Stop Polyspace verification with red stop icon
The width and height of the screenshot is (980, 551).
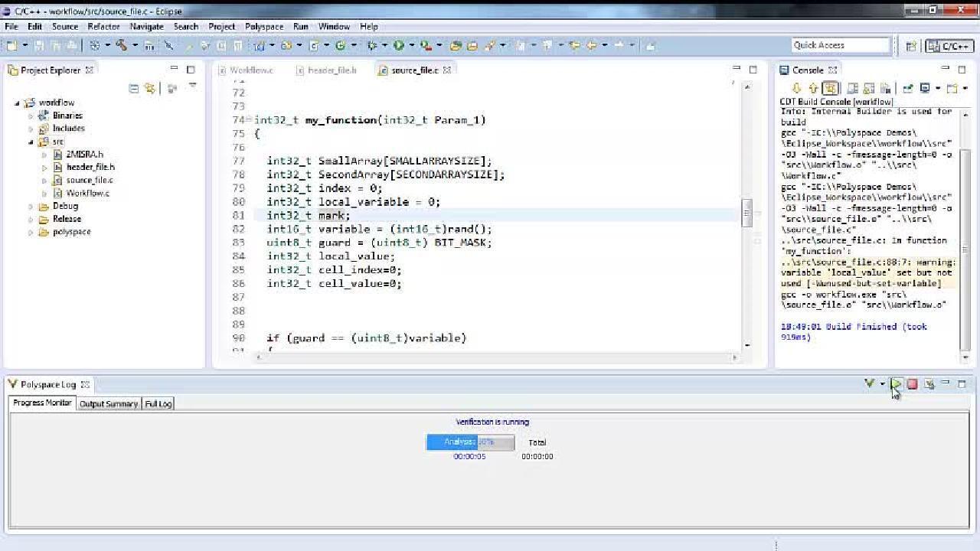tap(912, 384)
